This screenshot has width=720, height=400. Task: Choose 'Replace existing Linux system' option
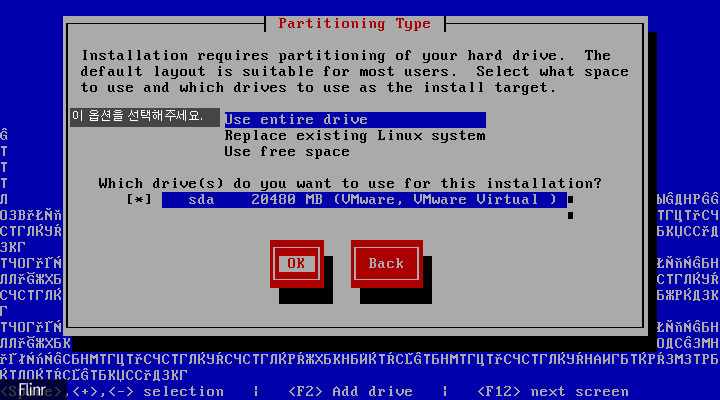355,136
